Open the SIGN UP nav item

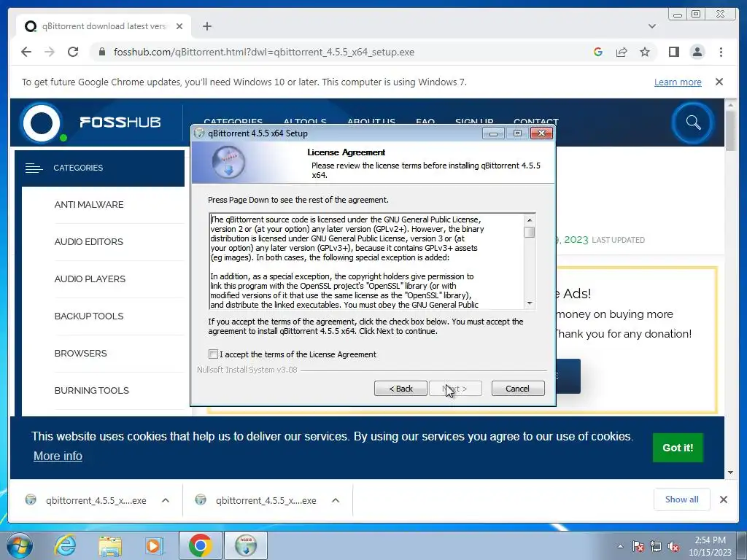(x=474, y=122)
